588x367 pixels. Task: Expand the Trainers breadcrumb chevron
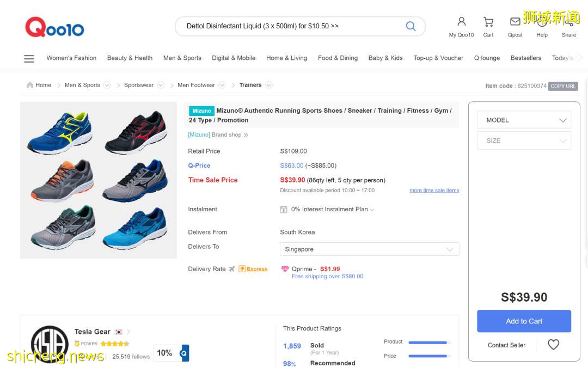click(x=269, y=85)
